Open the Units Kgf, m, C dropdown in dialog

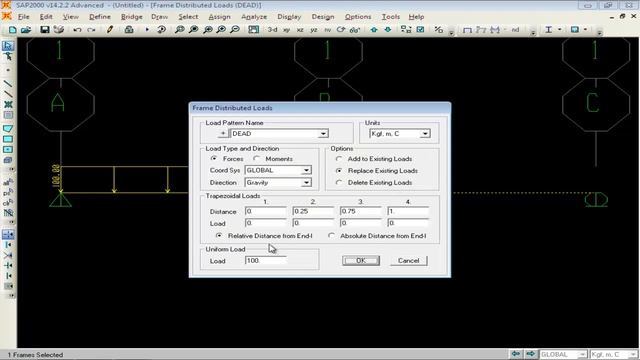(x=425, y=134)
